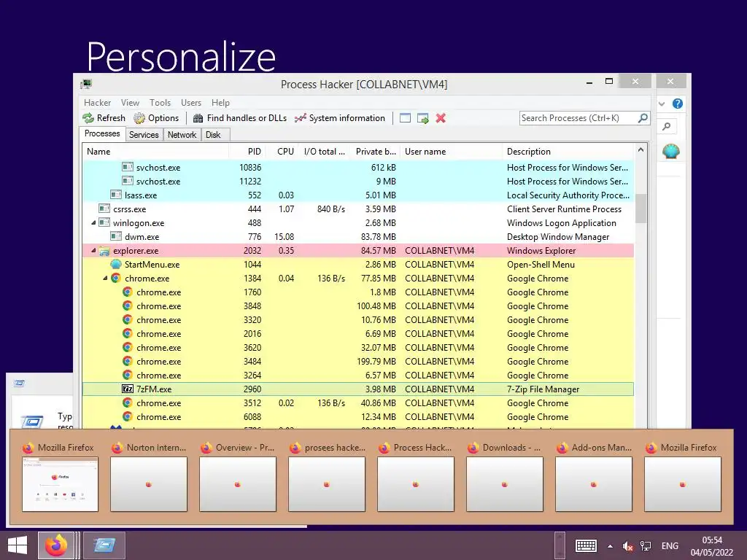Click the 199.79 MB private bytes cell
747x560 pixels.
(x=376, y=362)
